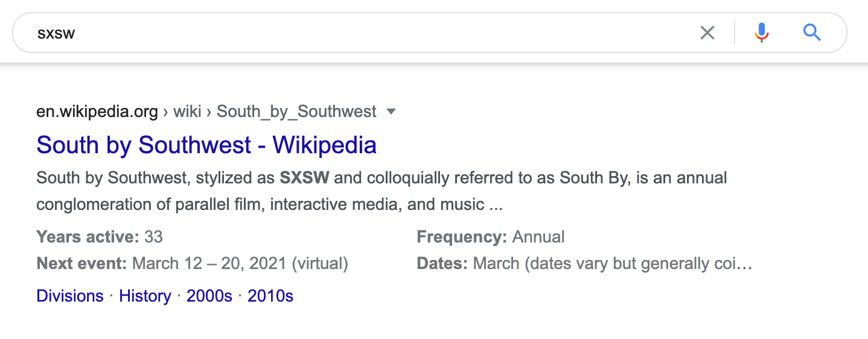Open the History sitelink
Image resolution: width=868 pixels, height=339 pixels.
(x=145, y=296)
